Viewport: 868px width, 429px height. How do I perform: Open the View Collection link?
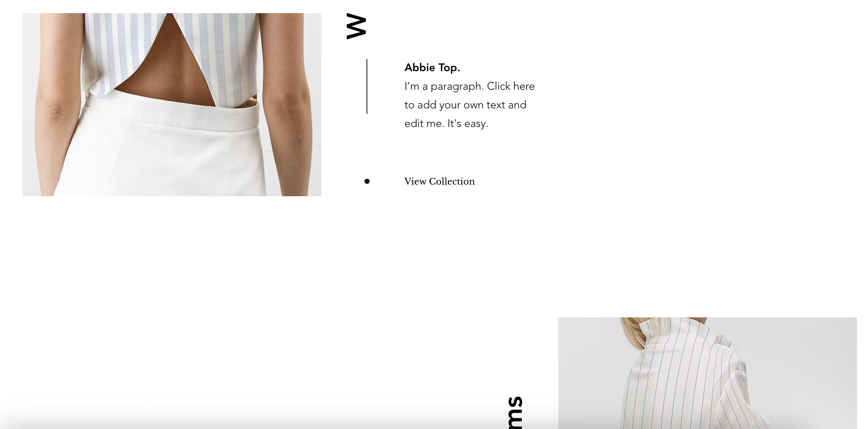(439, 181)
